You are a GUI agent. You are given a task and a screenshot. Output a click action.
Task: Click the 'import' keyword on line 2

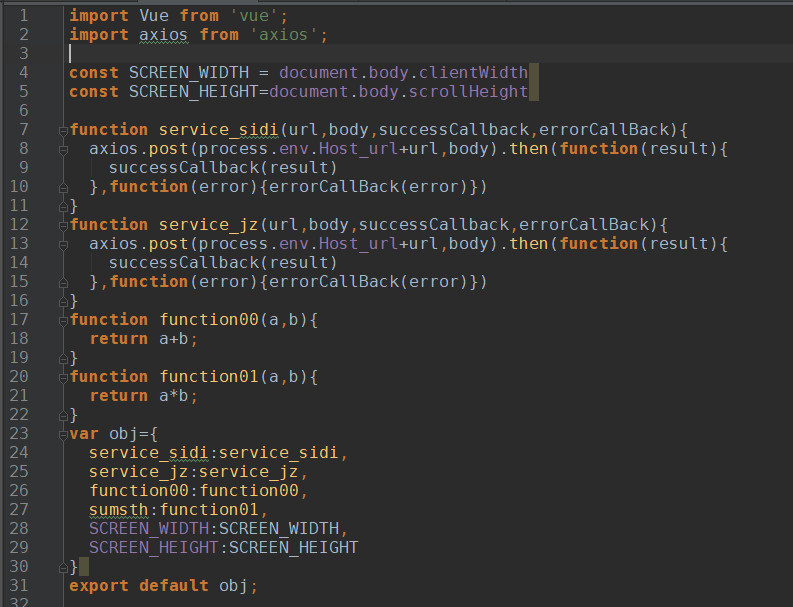pyautogui.click(x=99, y=35)
